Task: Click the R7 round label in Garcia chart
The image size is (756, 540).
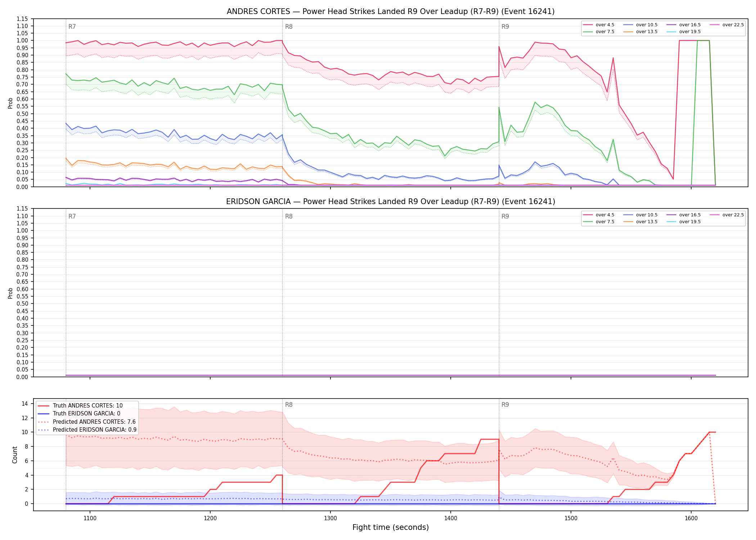Action: (x=72, y=216)
